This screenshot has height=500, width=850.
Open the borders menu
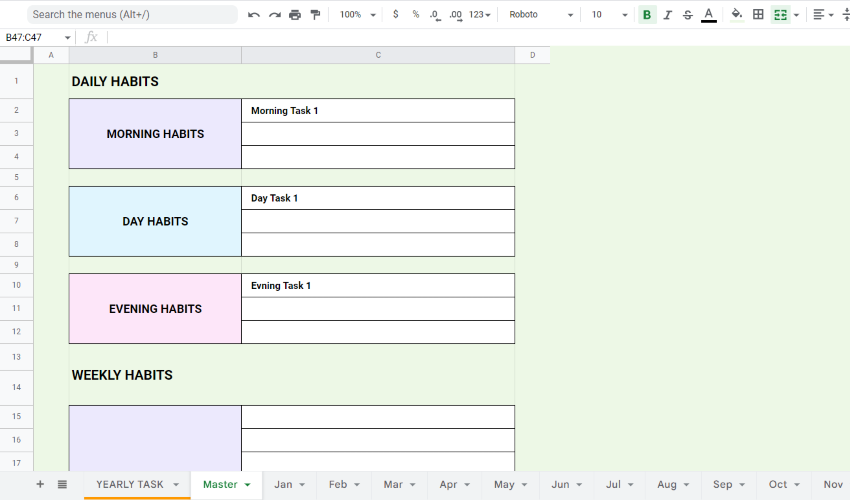(758, 15)
